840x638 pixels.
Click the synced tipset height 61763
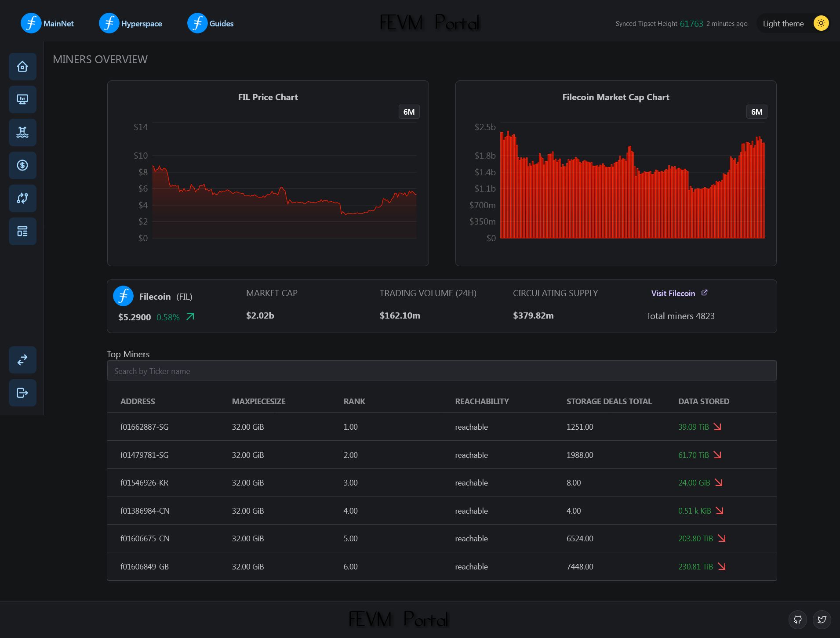[691, 24]
